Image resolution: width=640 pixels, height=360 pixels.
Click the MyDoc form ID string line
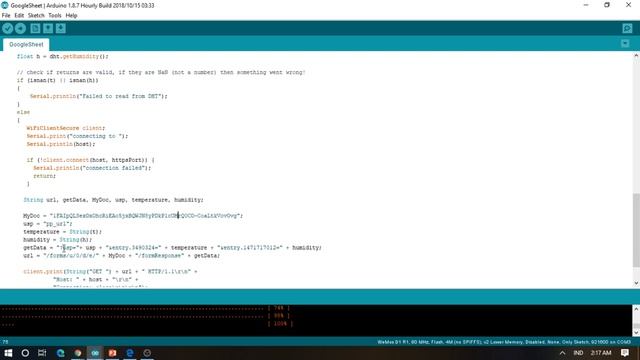[x=133, y=216]
